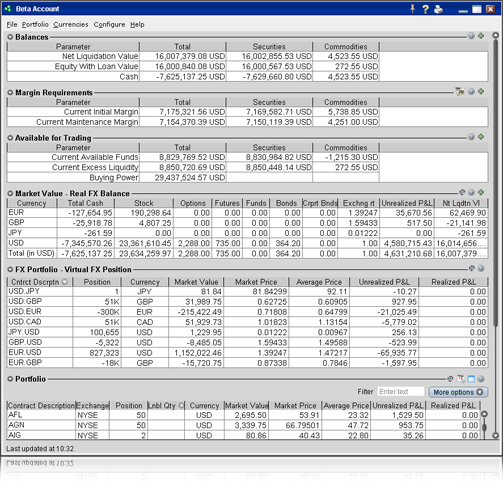Click the refresh icon in FX Portfolio header
Image resolution: width=504 pixels, height=488 pixels.
(x=472, y=268)
